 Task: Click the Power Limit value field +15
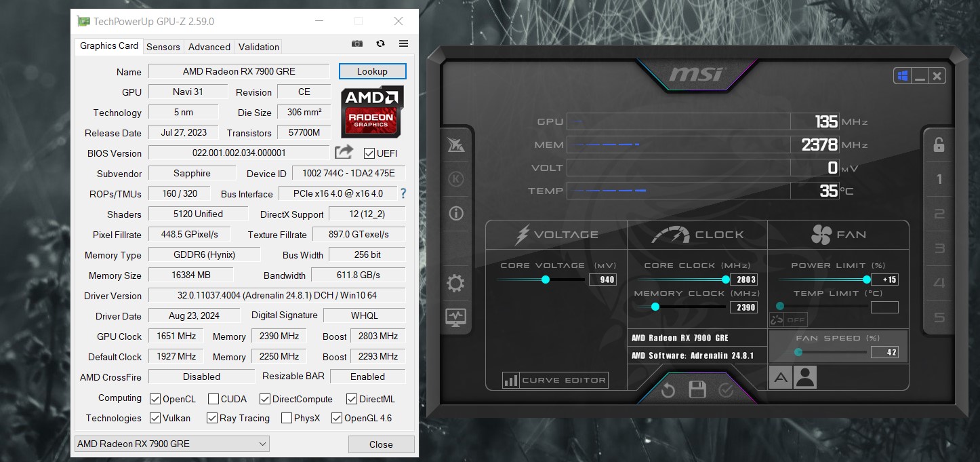point(884,280)
